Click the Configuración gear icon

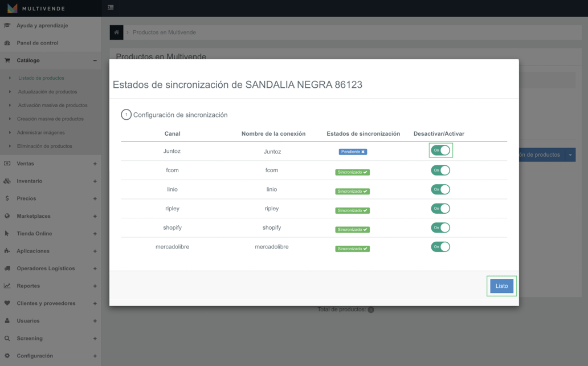(x=7, y=356)
